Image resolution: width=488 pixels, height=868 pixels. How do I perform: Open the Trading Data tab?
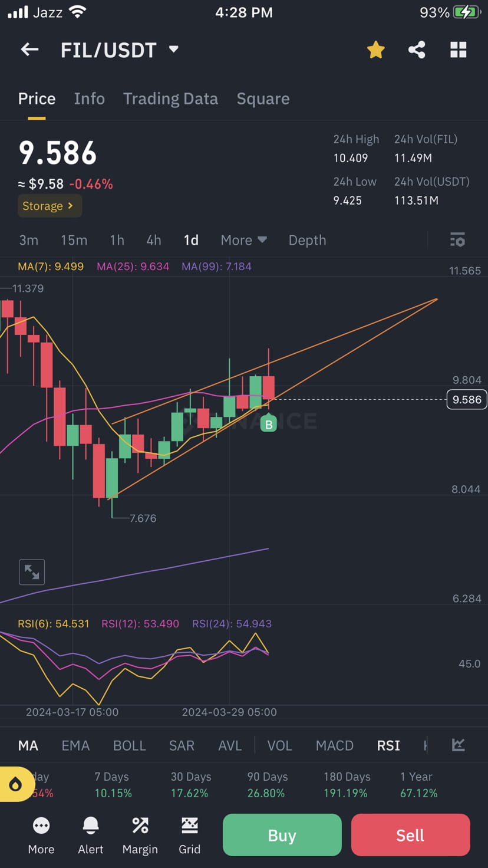[170, 98]
